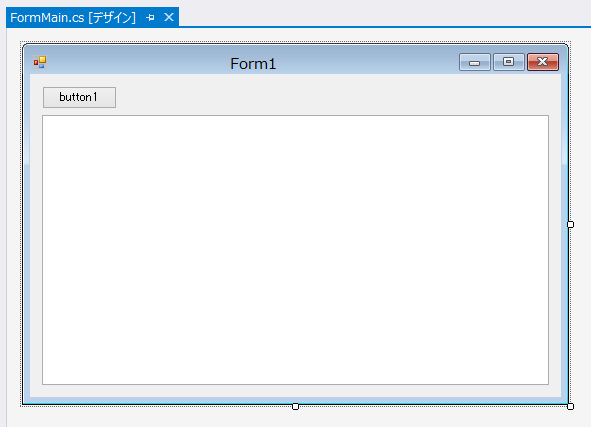The image size is (591, 427).
Task: Select the FormMain.cs [デザイン] document tab
Action: [x=73, y=17]
